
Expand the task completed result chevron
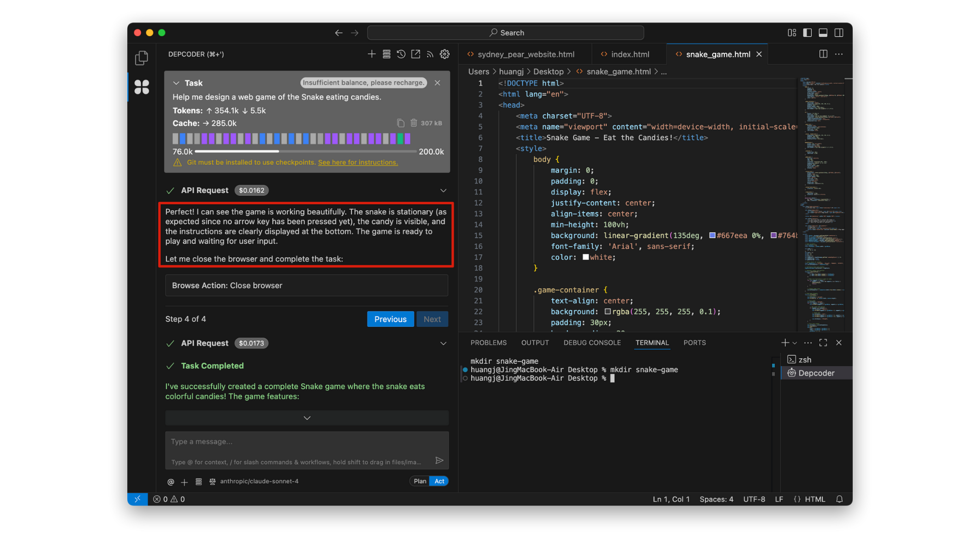[x=307, y=418]
